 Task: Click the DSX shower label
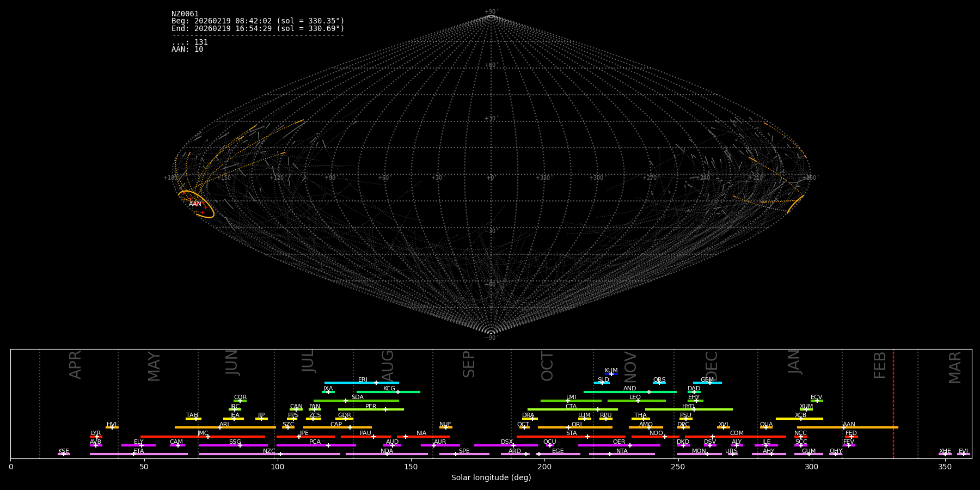tap(507, 442)
